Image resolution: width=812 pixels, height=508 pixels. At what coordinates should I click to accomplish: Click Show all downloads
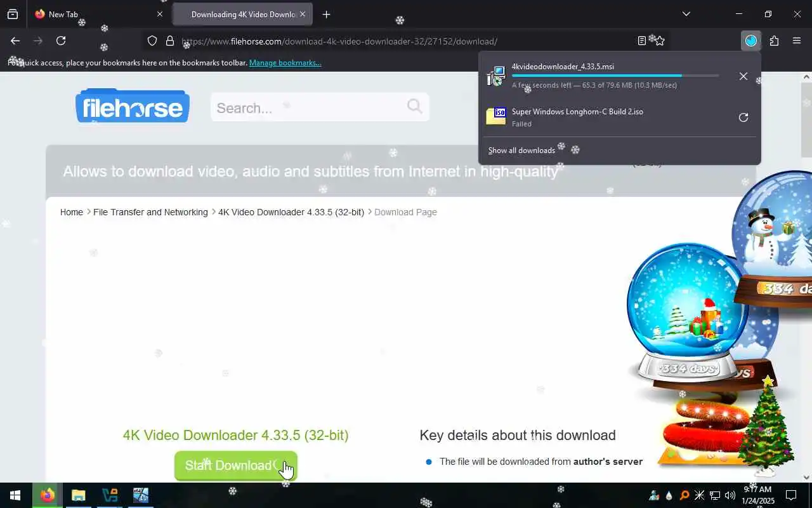point(521,150)
